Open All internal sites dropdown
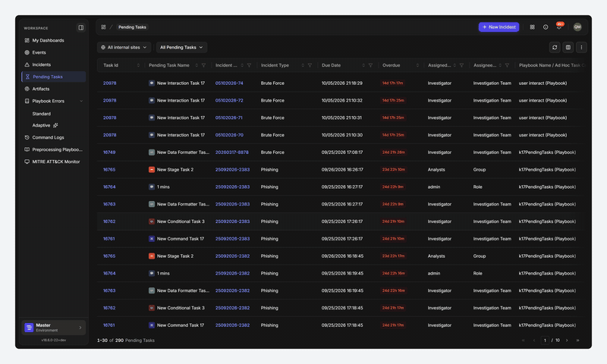 click(124, 47)
